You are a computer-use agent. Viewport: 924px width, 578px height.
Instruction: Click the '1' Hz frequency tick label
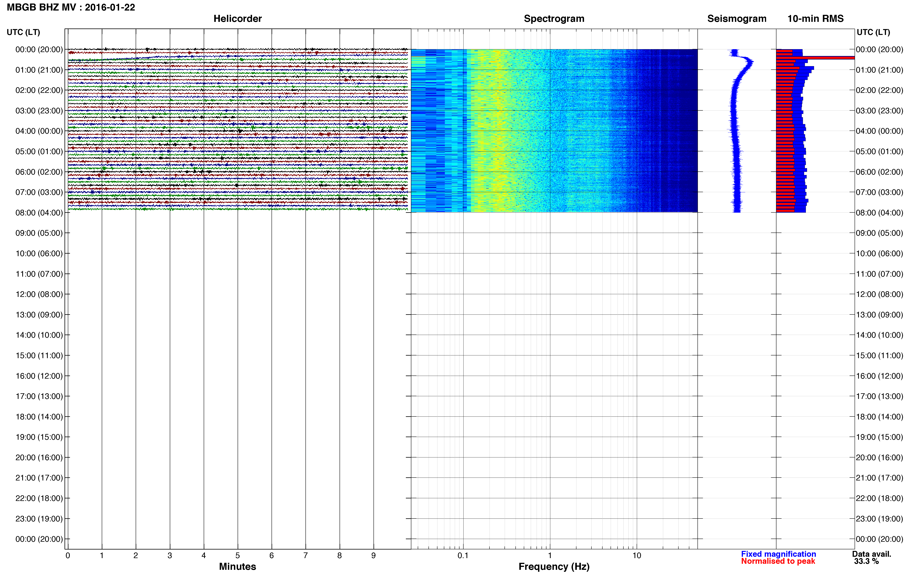coord(550,555)
